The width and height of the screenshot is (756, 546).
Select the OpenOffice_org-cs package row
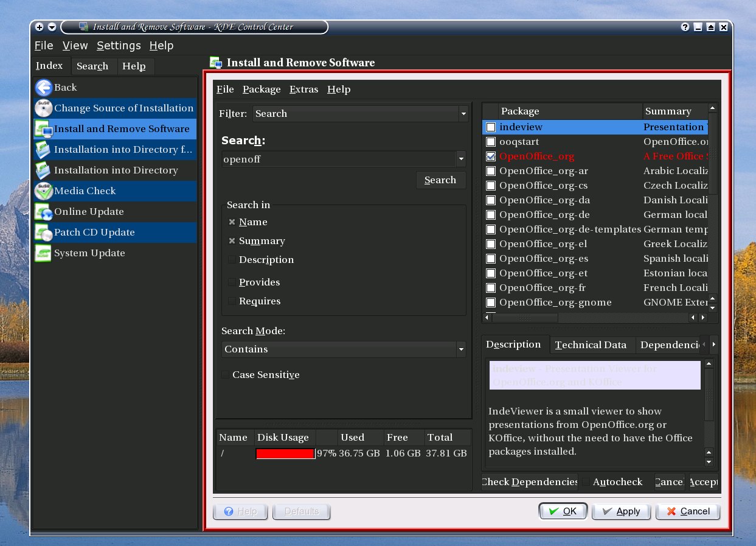(x=595, y=186)
